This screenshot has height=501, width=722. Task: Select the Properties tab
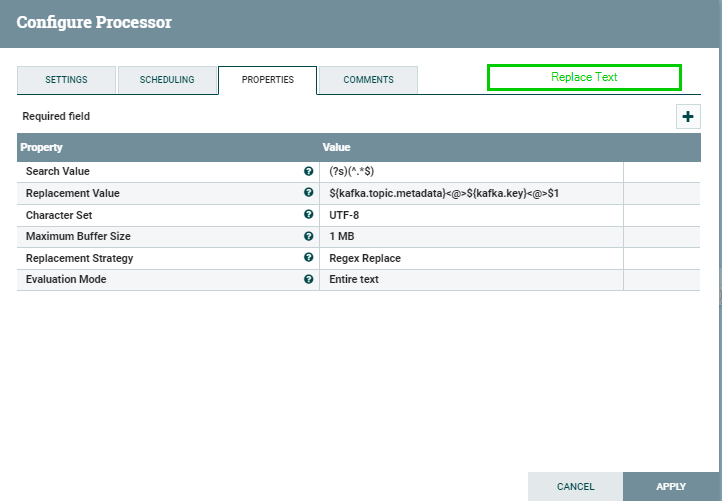(267, 80)
